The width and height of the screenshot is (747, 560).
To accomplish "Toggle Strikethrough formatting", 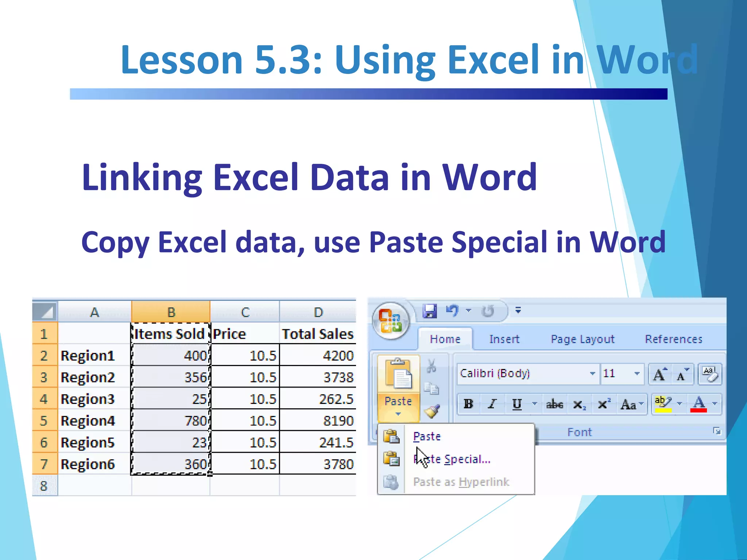I will 554,404.
